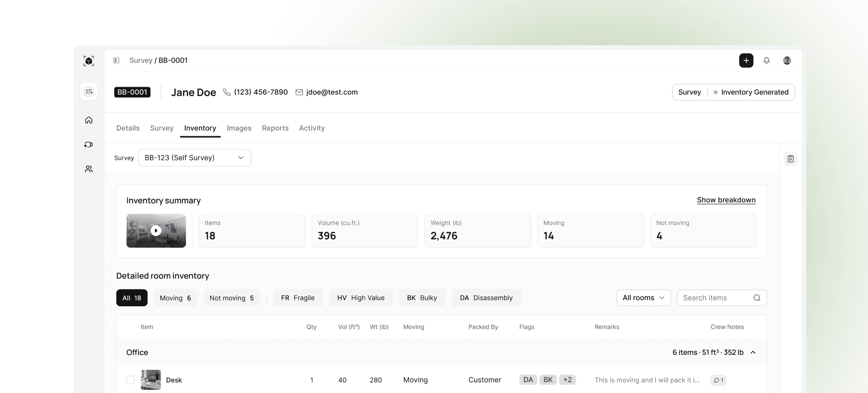Play the inventory summary video thumbnail

point(156,230)
